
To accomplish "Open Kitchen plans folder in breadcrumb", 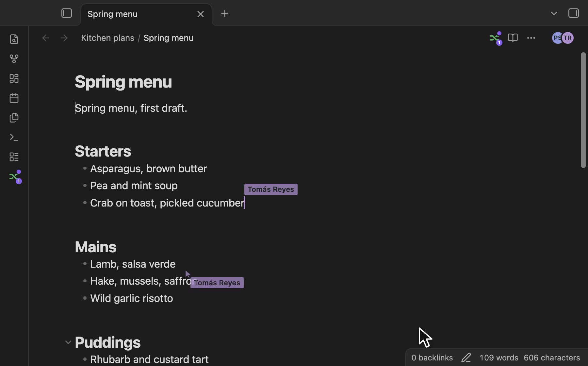I will click(107, 38).
